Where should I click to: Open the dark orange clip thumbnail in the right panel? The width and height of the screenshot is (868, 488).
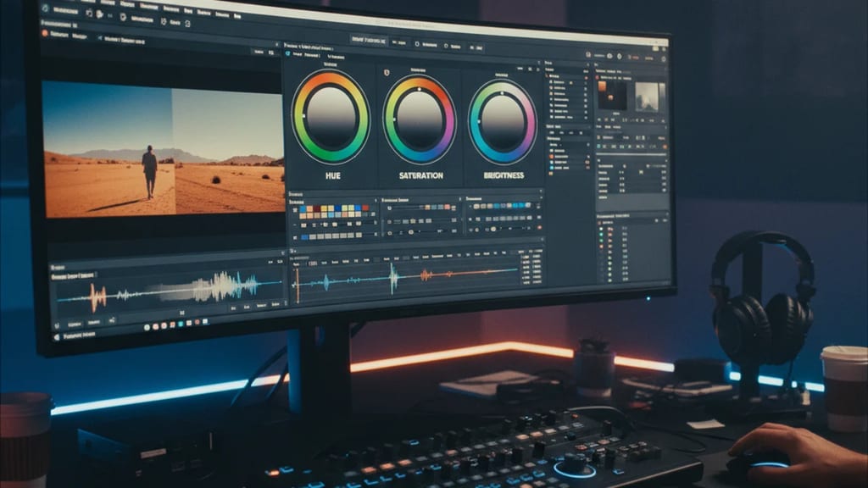[612, 95]
